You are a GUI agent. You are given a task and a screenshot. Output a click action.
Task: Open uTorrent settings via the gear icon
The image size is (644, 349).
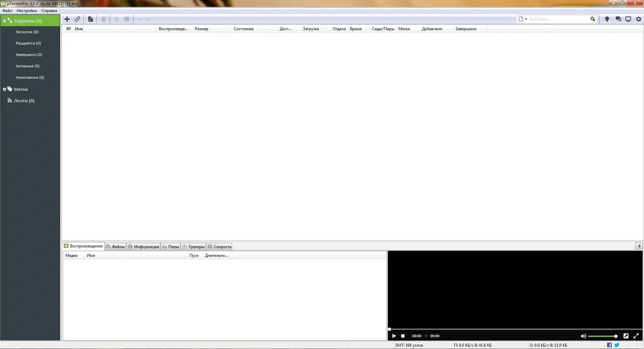coord(639,19)
